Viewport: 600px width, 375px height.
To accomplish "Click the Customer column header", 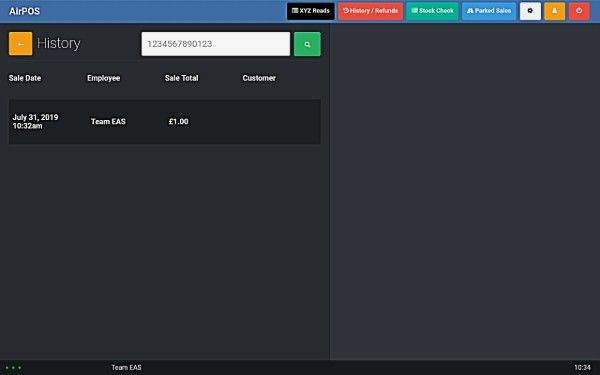I will 259,78.
